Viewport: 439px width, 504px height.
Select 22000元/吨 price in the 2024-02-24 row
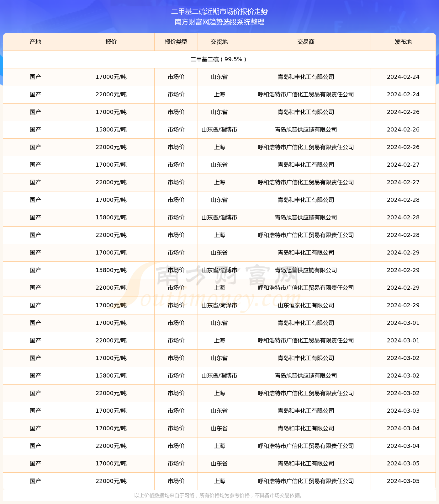(111, 94)
